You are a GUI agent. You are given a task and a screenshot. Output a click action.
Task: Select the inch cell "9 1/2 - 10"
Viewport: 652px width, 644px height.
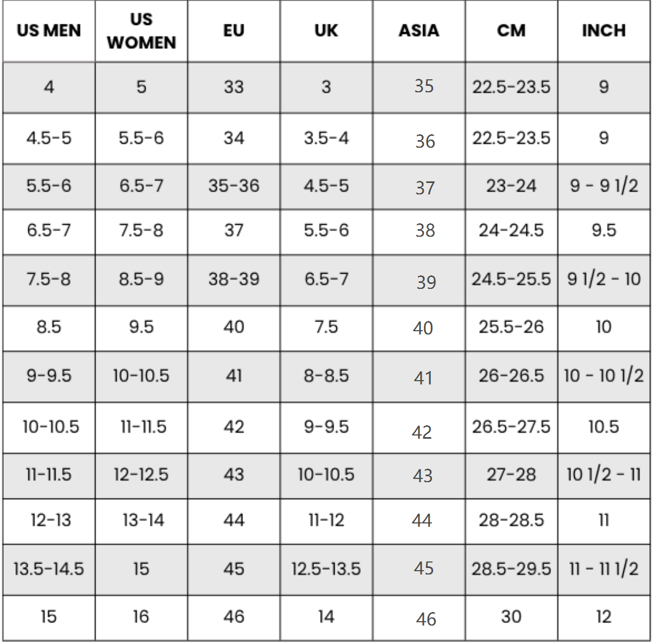click(x=604, y=280)
